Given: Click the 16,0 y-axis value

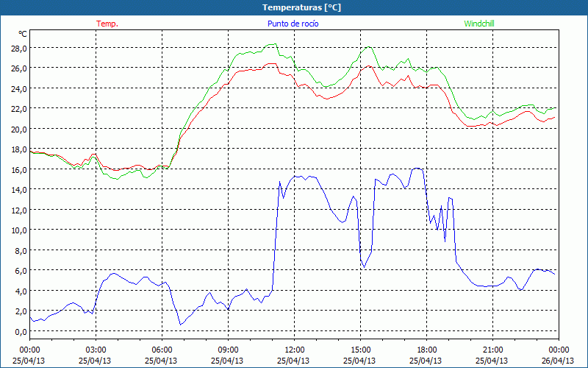Looking at the screenshot, I should pyautogui.click(x=20, y=170).
